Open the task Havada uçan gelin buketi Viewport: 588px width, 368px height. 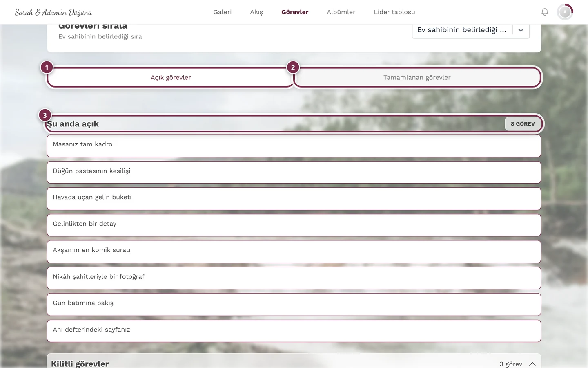294,199
